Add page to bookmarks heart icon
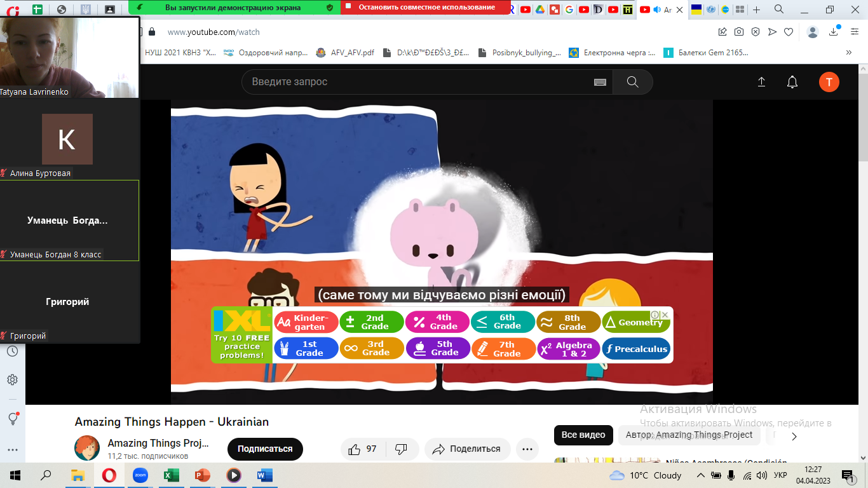This screenshot has width=868, height=488. click(789, 32)
